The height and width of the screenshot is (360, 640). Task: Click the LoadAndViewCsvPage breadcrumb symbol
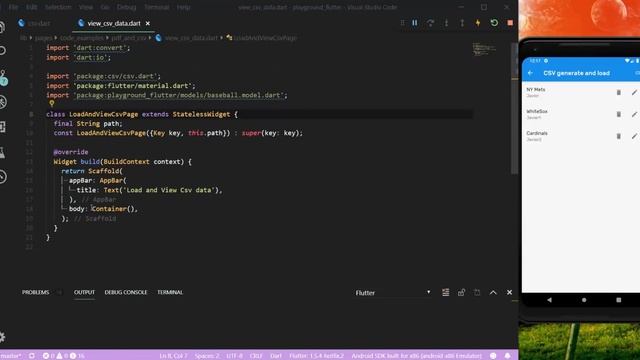coord(265,38)
